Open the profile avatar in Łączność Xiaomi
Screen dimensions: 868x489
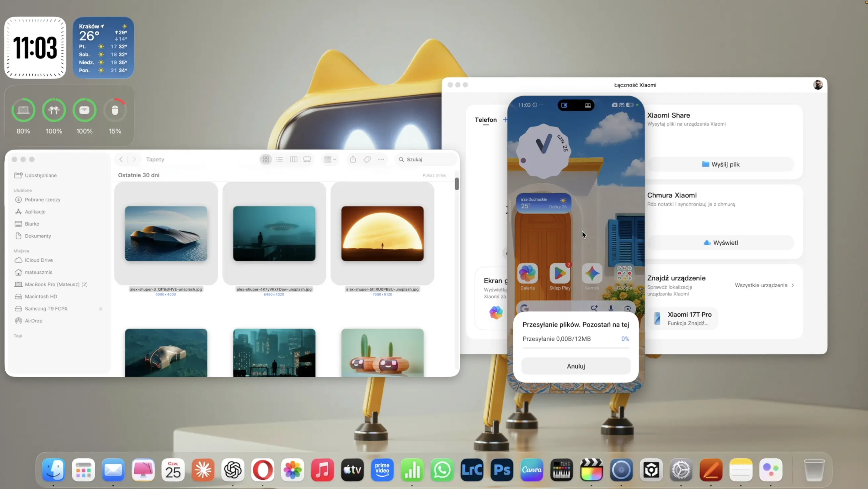818,85
